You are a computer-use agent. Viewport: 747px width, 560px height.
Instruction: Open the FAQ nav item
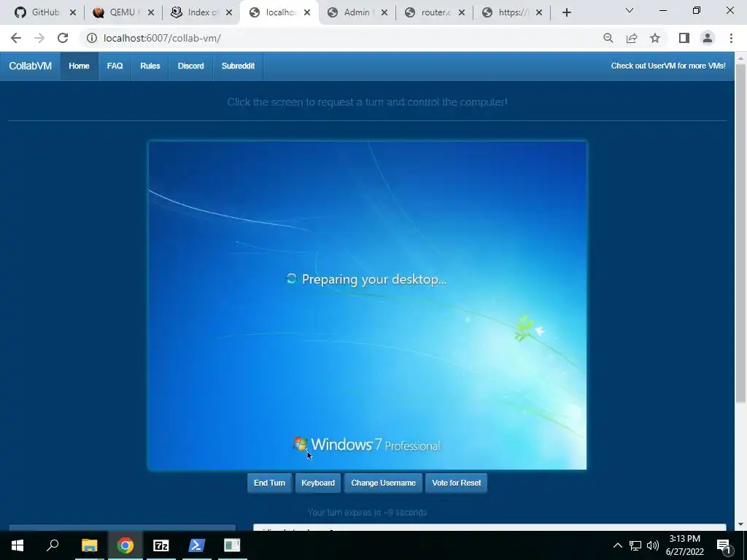pos(115,66)
